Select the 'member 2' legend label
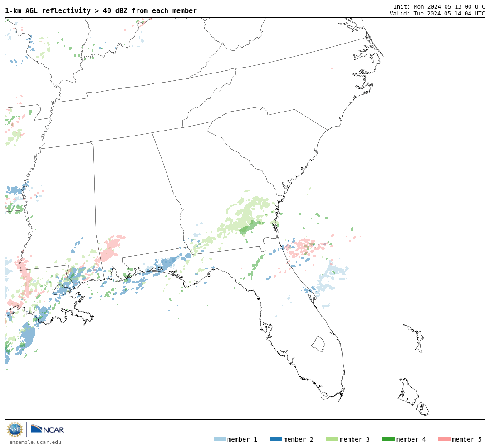The height and width of the screenshot is (448, 490). point(299,439)
